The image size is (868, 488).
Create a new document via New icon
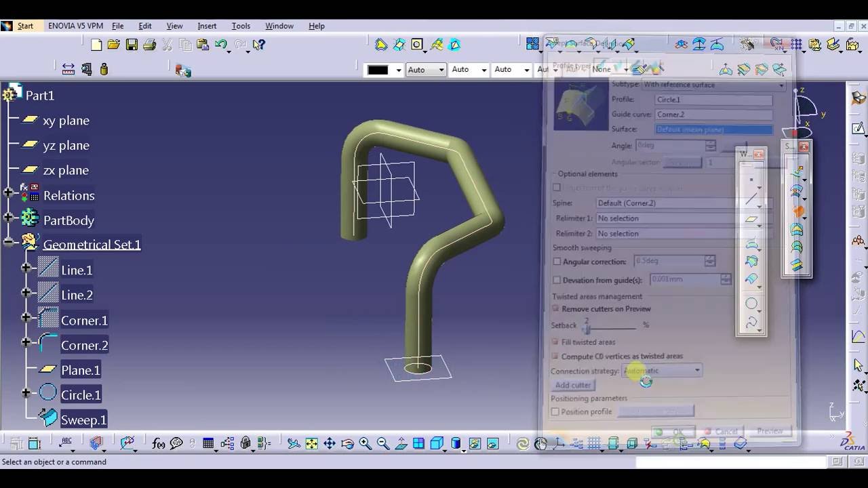click(x=96, y=45)
